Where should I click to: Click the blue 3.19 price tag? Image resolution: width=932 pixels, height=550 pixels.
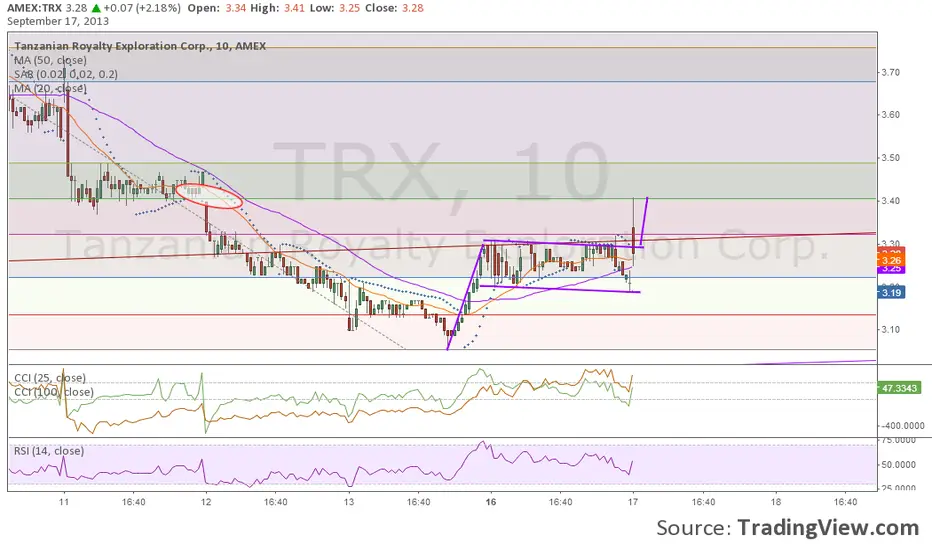(891, 293)
